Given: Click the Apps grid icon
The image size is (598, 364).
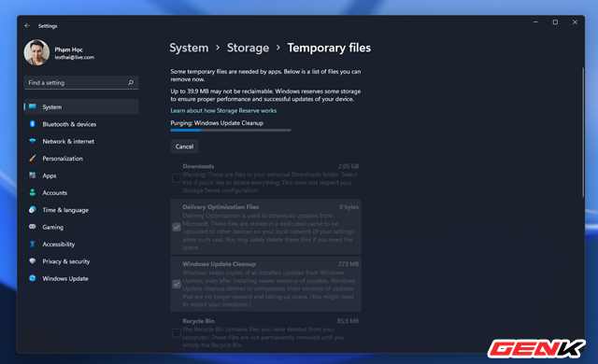Looking at the screenshot, I should pyautogui.click(x=33, y=175).
